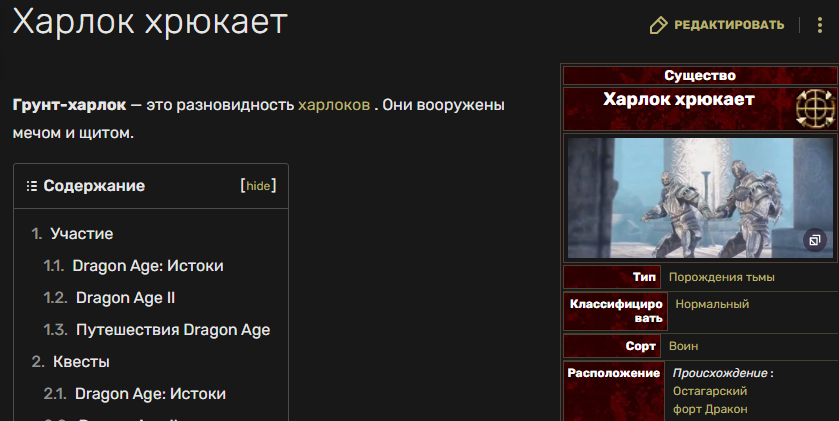Click the pencil edit icon
The image size is (839, 421).
click(x=658, y=25)
